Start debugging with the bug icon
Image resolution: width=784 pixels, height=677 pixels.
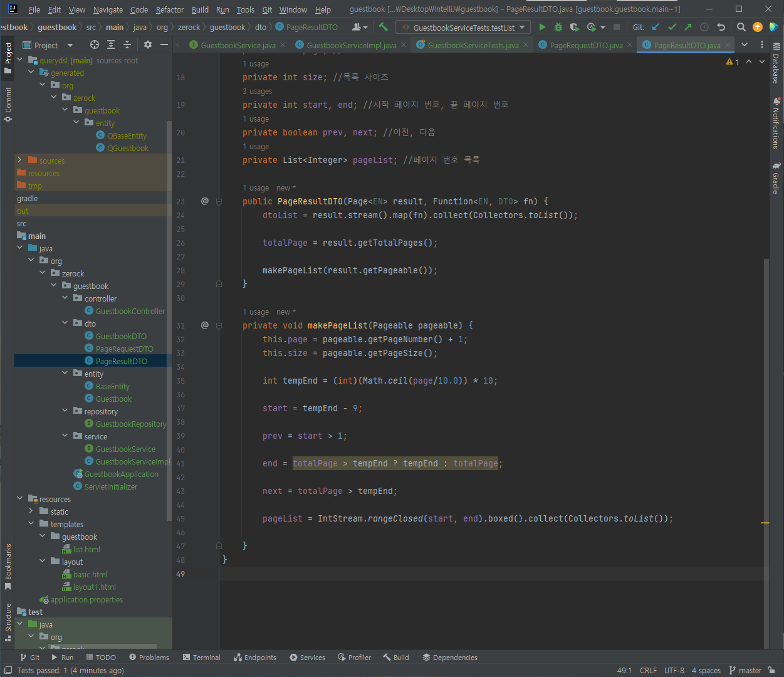pyautogui.click(x=558, y=27)
